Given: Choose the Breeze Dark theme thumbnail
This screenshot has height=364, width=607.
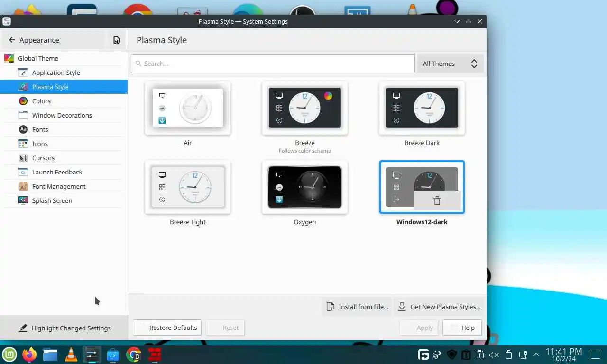Looking at the screenshot, I should click(x=422, y=108).
